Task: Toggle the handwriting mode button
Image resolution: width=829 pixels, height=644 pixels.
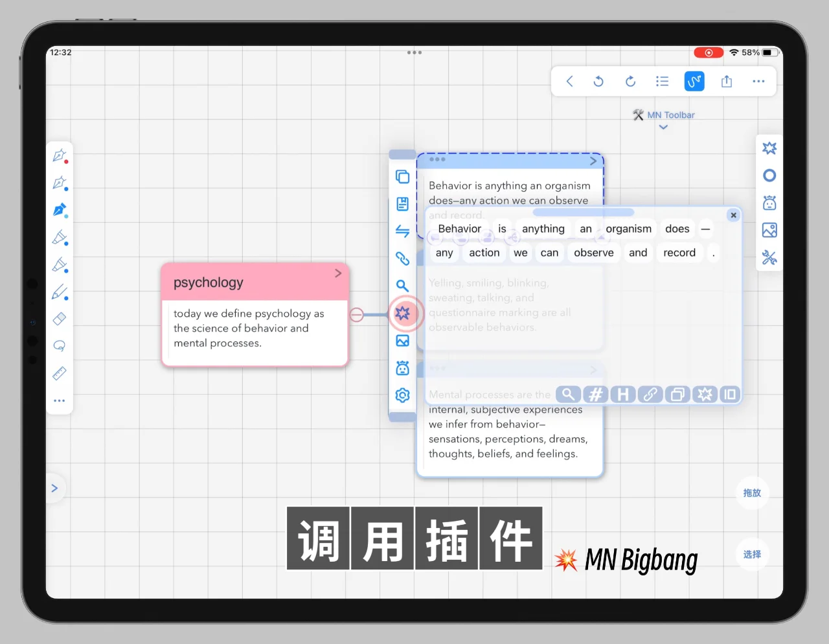Action: coord(694,81)
